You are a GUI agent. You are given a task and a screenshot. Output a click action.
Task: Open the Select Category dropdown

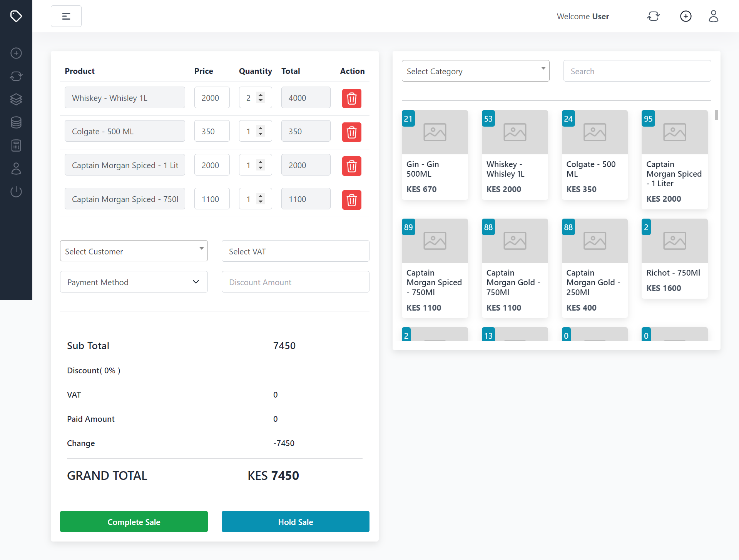click(x=475, y=71)
